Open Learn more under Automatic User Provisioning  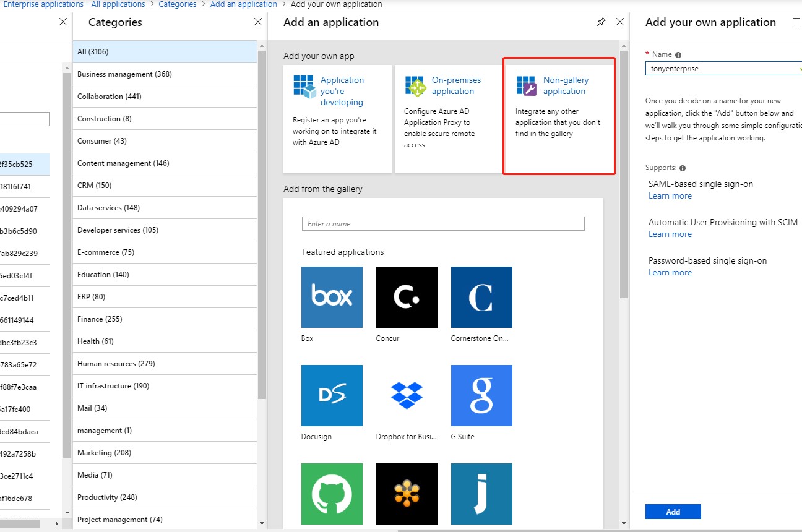coord(670,234)
